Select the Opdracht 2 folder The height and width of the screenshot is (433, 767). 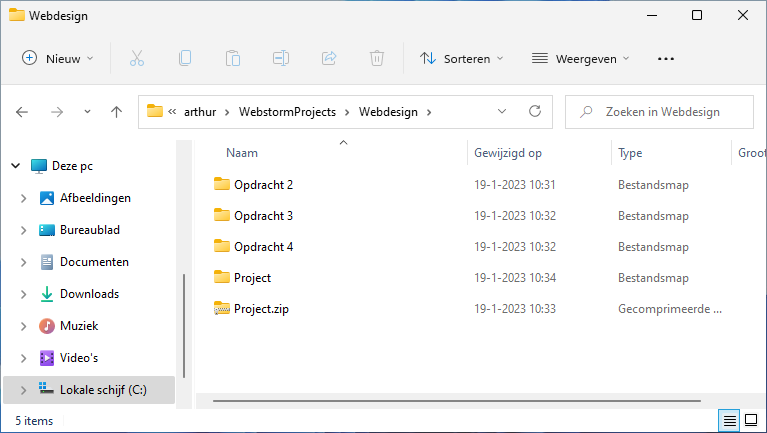pos(263,185)
